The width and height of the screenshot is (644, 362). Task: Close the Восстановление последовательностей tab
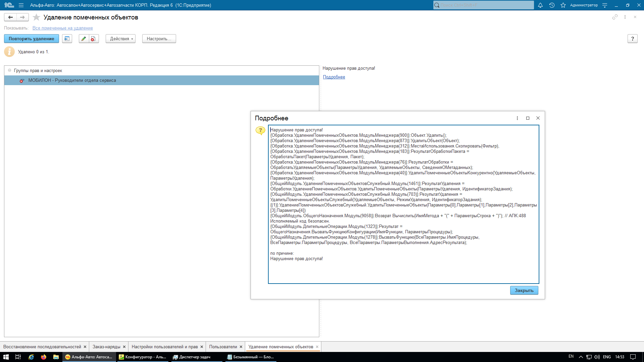point(85,347)
